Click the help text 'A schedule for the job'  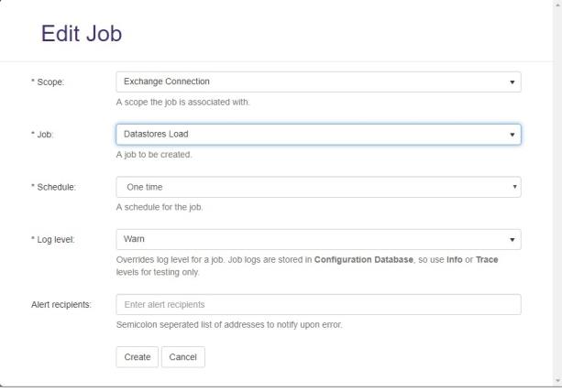point(159,207)
